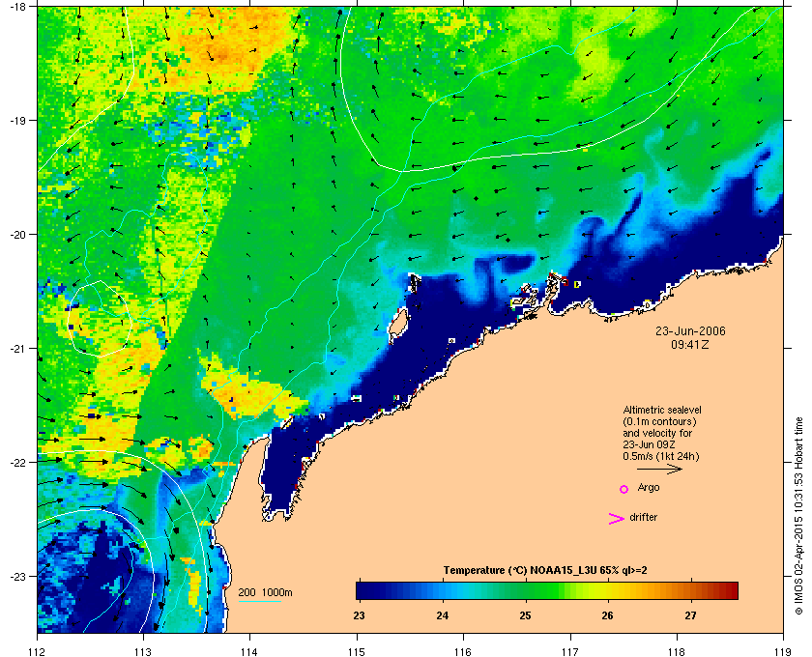Click longitude axis label 114
812x657 pixels.
249,652
